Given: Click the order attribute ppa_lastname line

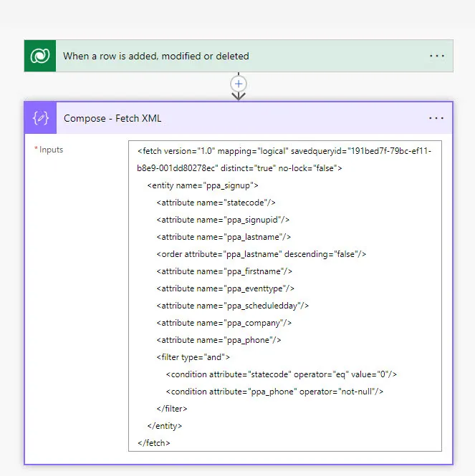Looking at the screenshot, I should tap(262, 254).
